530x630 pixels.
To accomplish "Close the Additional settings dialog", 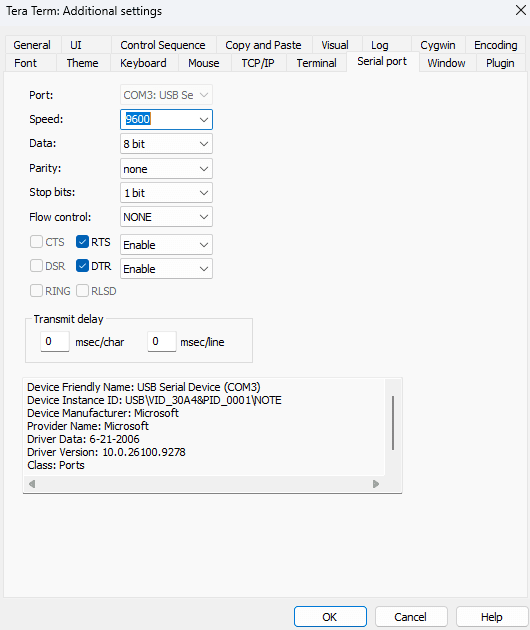I will coord(521,10).
